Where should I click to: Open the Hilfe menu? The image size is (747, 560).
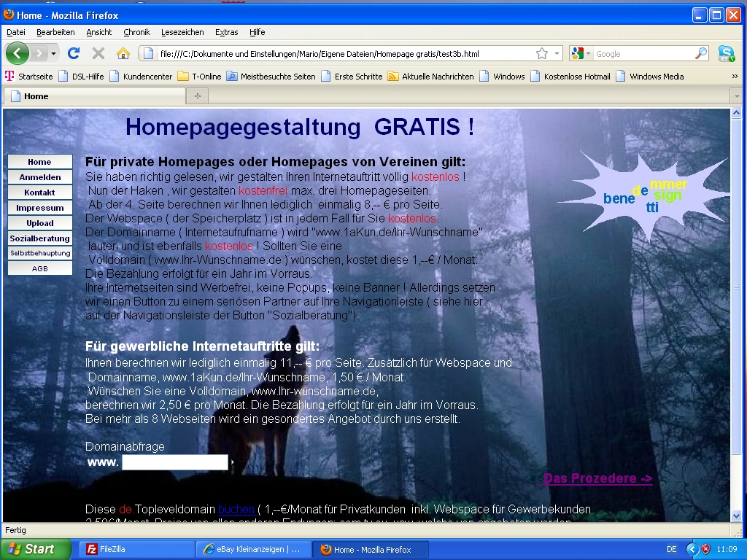click(x=257, y=32)
